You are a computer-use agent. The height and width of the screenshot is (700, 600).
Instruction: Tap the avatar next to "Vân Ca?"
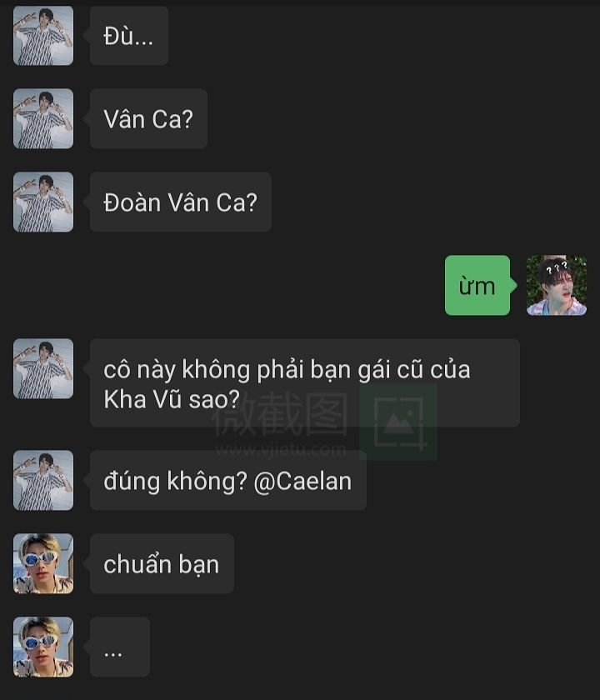(x=43, y=118)
